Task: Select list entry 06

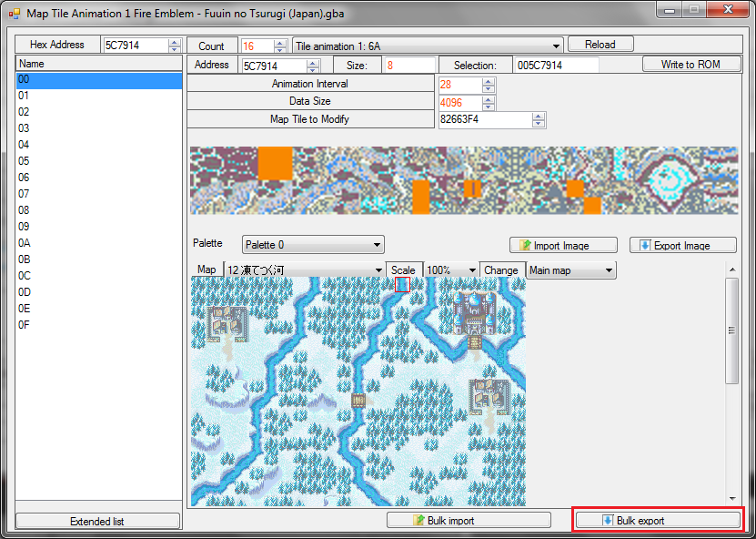Action: (x=99, y=178)
